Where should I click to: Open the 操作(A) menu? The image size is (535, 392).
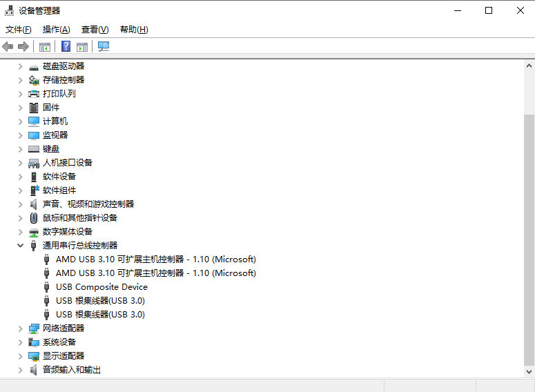click(57, 30)
